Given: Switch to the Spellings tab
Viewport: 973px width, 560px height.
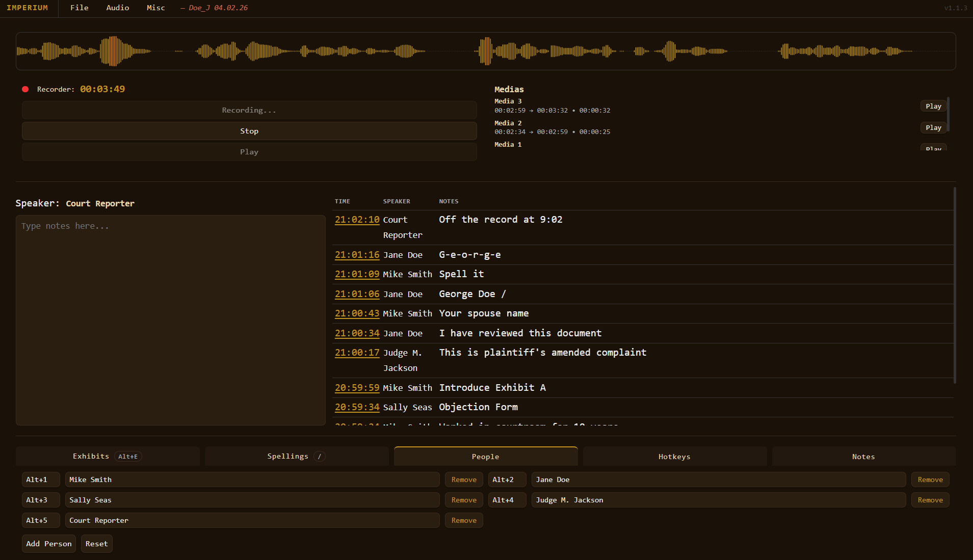Looking at the screenshot, I should [296, 457].
